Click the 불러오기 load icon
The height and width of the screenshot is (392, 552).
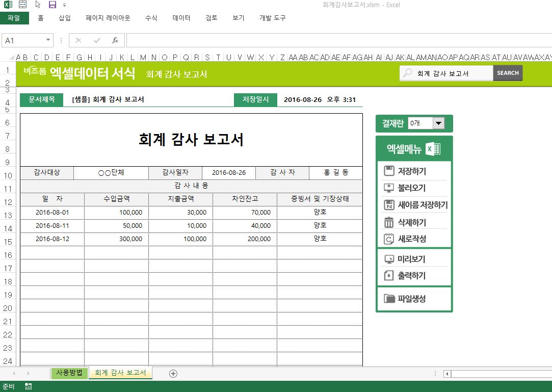click(389, 188)
